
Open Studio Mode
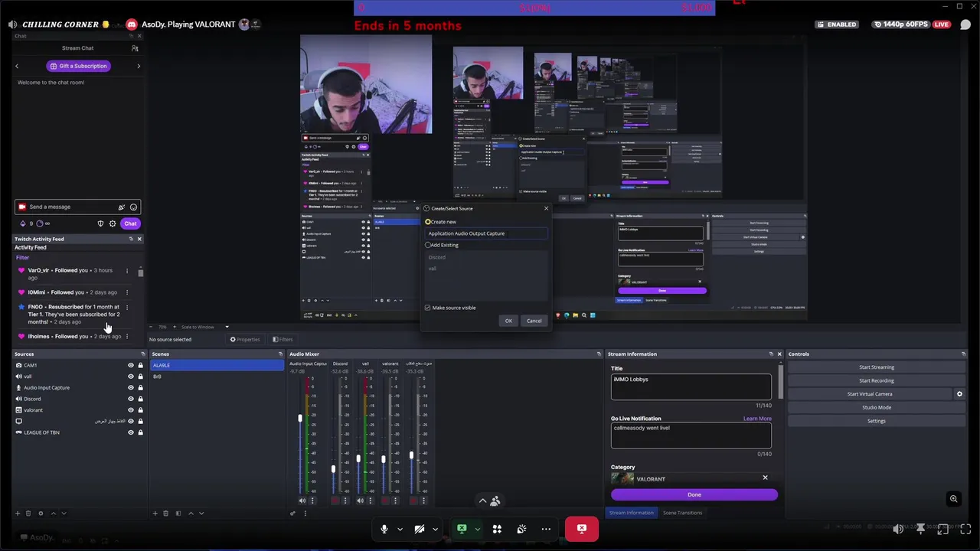877,407
